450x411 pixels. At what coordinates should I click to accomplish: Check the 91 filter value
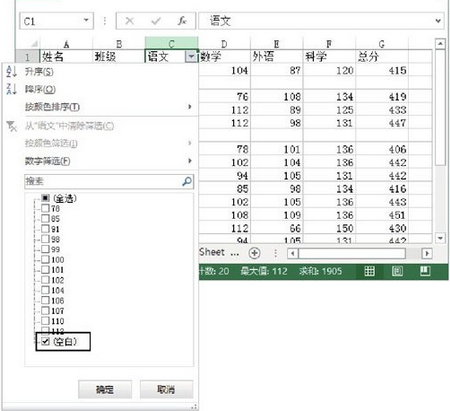[x=45, y=229]
